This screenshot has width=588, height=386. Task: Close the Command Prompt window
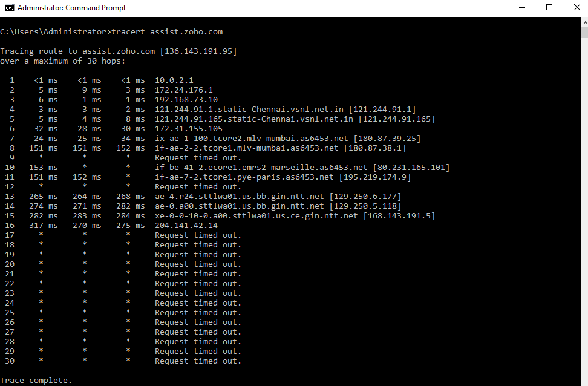[577, 8]
